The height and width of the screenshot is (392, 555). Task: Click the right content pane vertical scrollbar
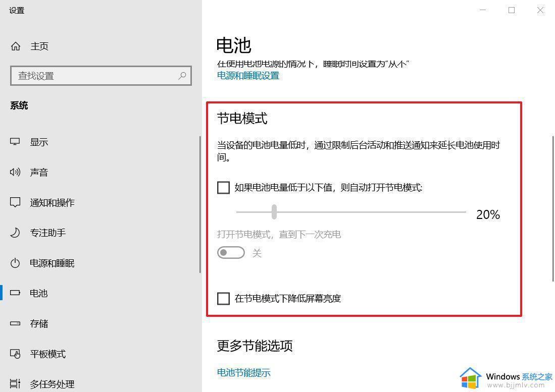[x=553, y=208]
